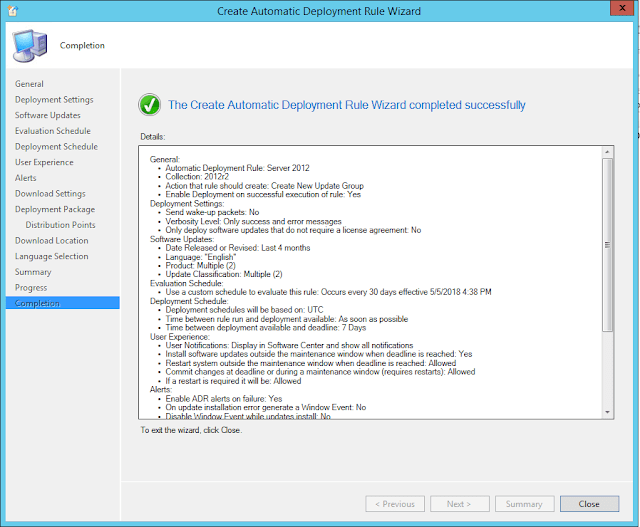Open the Deployment Settings step

click(54, 100)
